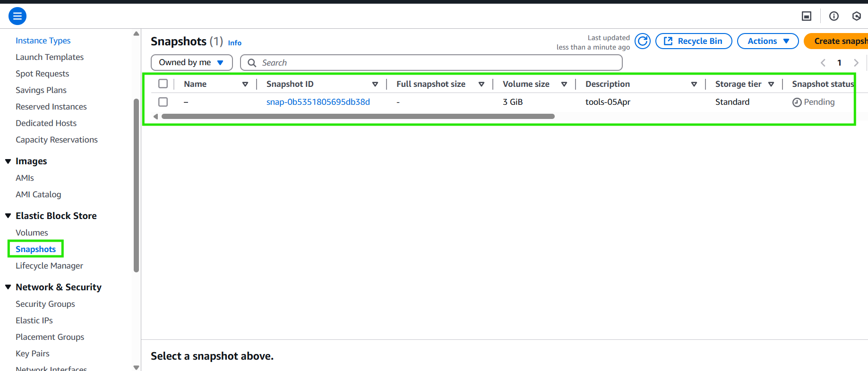868x371 pixels.
Task: Open the CloudShell icon in top bar
Action: coord(807,16)
